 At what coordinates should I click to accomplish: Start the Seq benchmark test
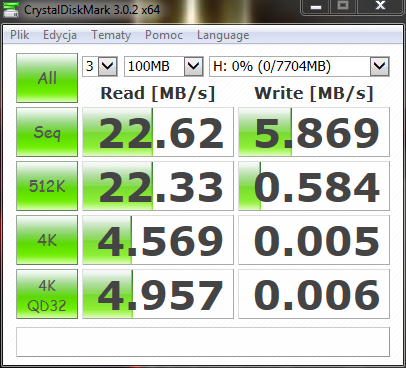[47, 132]
